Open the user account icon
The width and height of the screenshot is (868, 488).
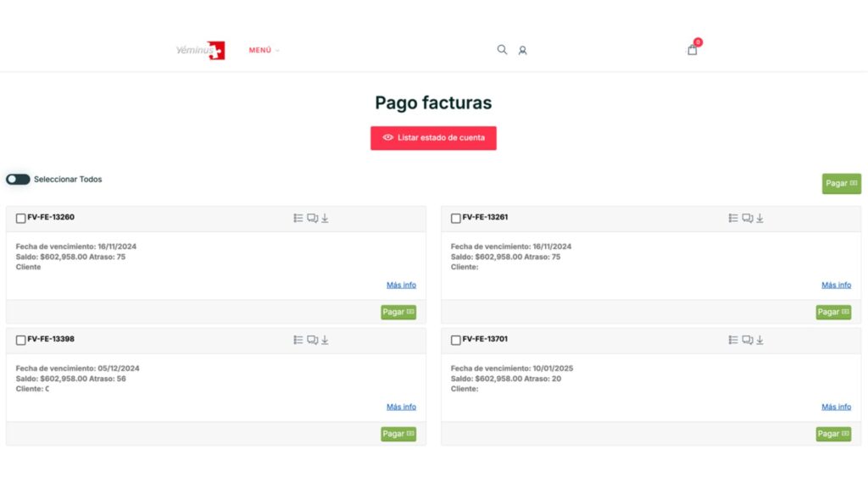(522, 51)
